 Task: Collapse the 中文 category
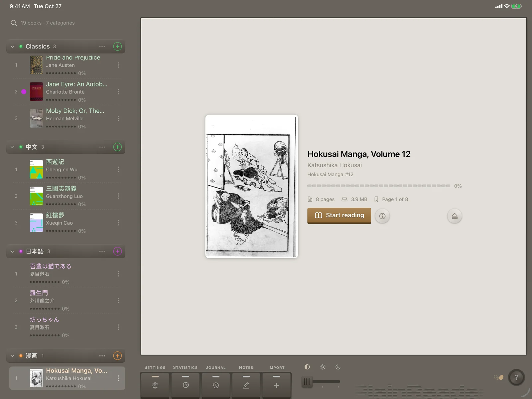12,147
